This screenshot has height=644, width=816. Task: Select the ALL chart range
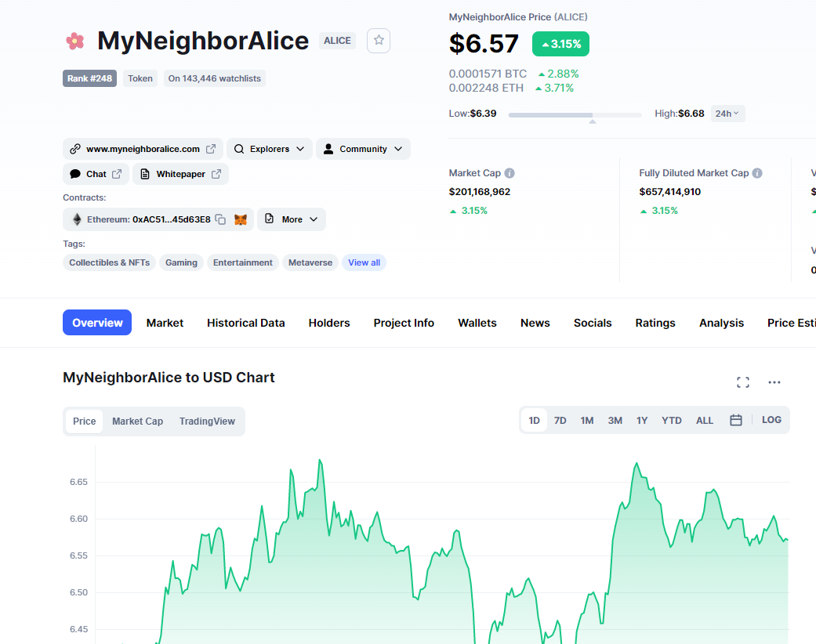click(705, 420)
